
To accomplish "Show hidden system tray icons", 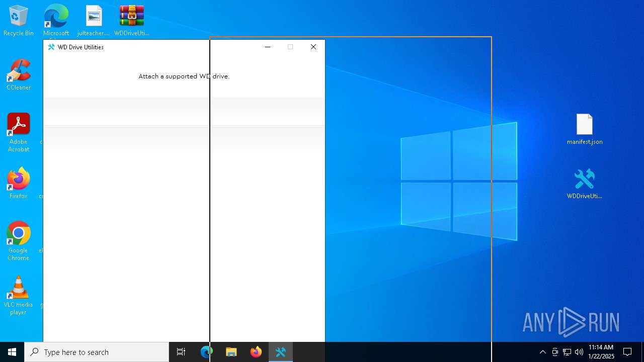I will pos(542,352).
